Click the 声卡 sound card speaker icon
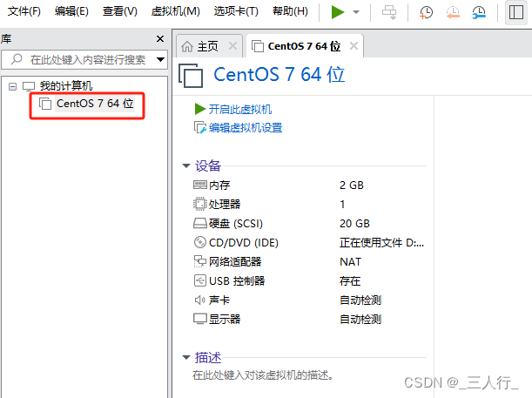 coord(200,300)
